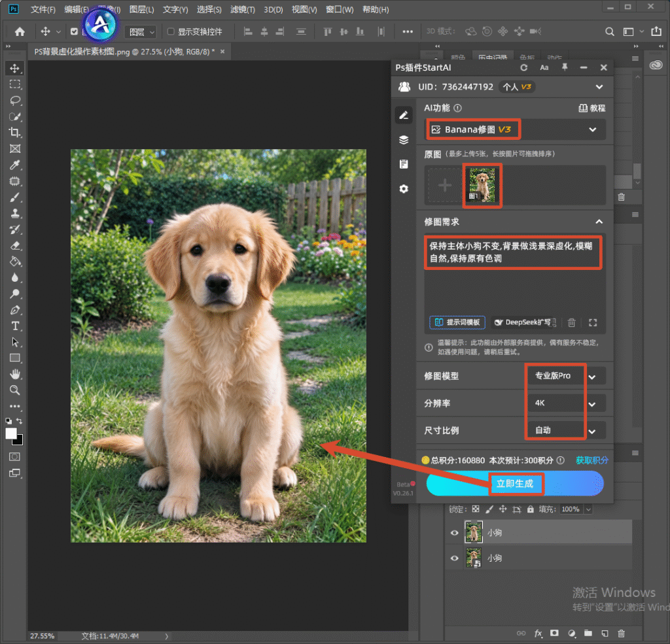The image size is (670, 644).
Task: Click the white foreground color swatch
Action: click(x=11, y=433)
